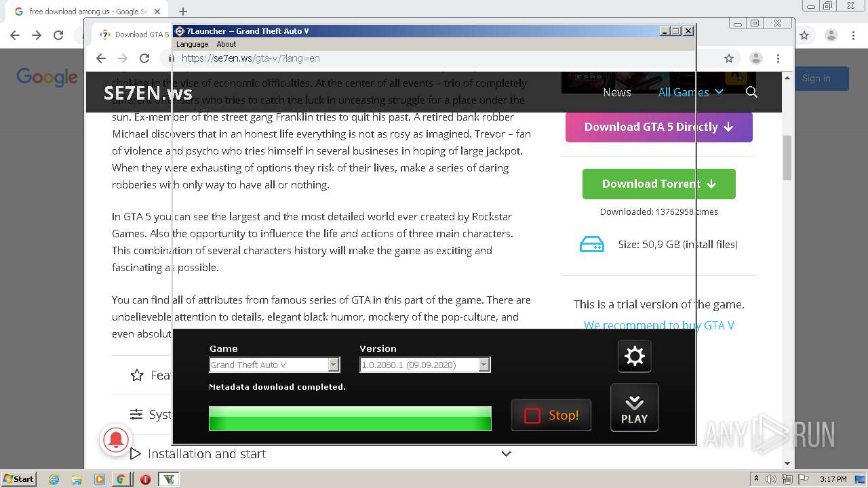Open the background Chrome three-dot menu

pos(854,35)
